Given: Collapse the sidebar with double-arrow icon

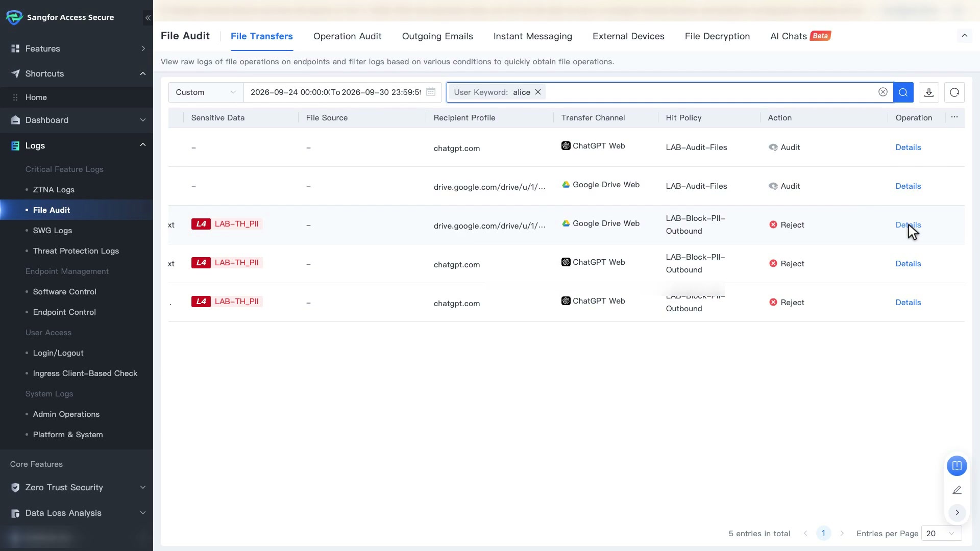Looking at the screenshot, I should click(148, 18).
